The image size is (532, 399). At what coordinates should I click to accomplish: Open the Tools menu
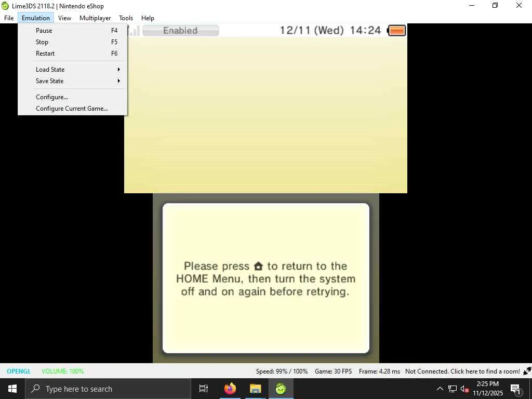(126, 18)
